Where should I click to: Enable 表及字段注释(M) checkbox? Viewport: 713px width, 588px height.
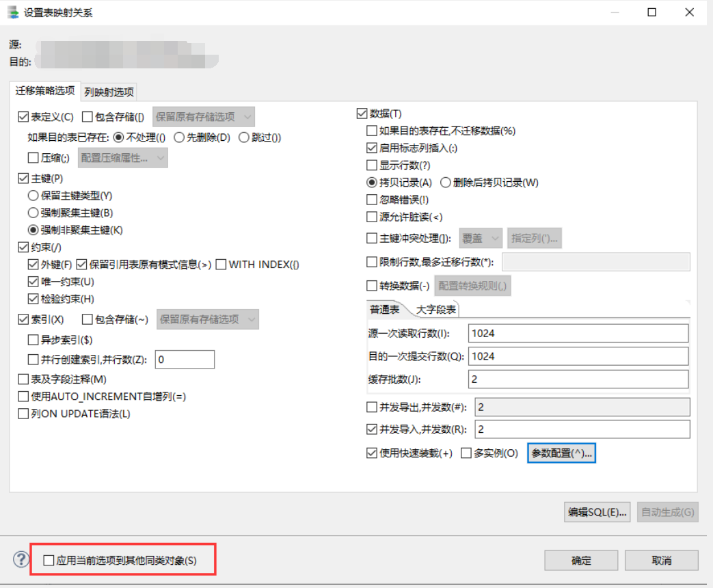coord(23,379)
